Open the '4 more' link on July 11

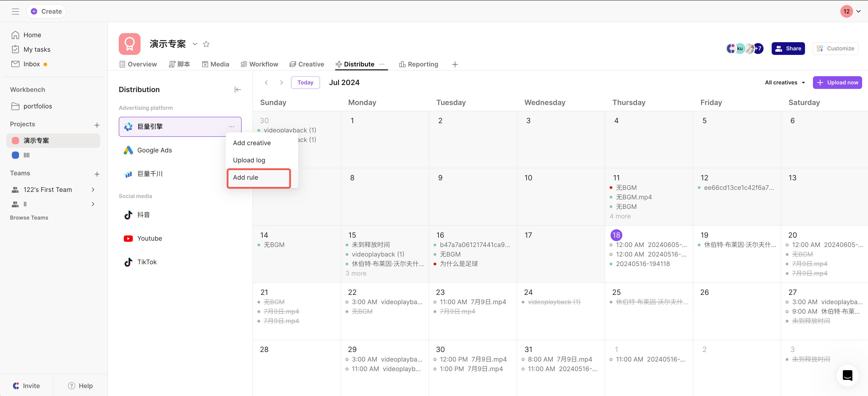(x=620, y=216)
